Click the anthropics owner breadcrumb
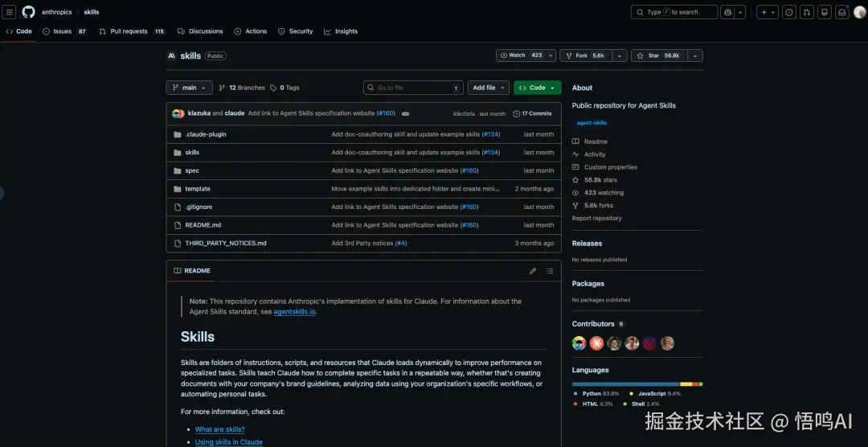 (x=56, y=12)
